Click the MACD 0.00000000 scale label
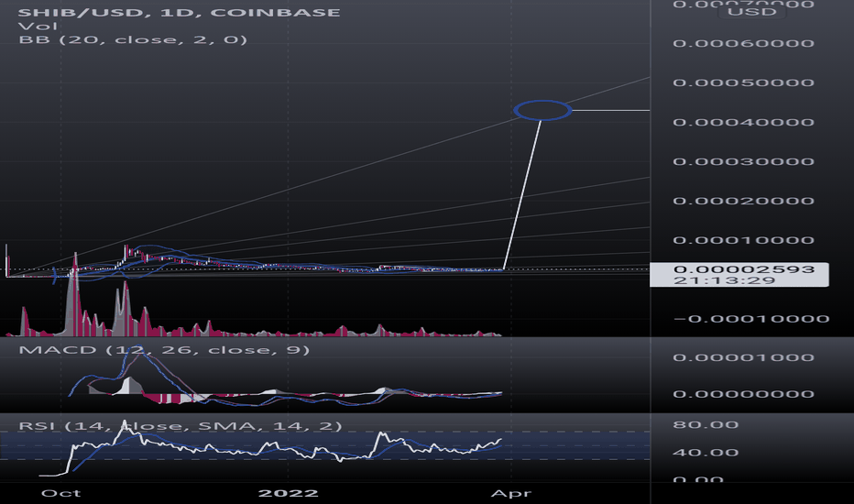This screenshot has height=504, width=854. tap(743, 394)
